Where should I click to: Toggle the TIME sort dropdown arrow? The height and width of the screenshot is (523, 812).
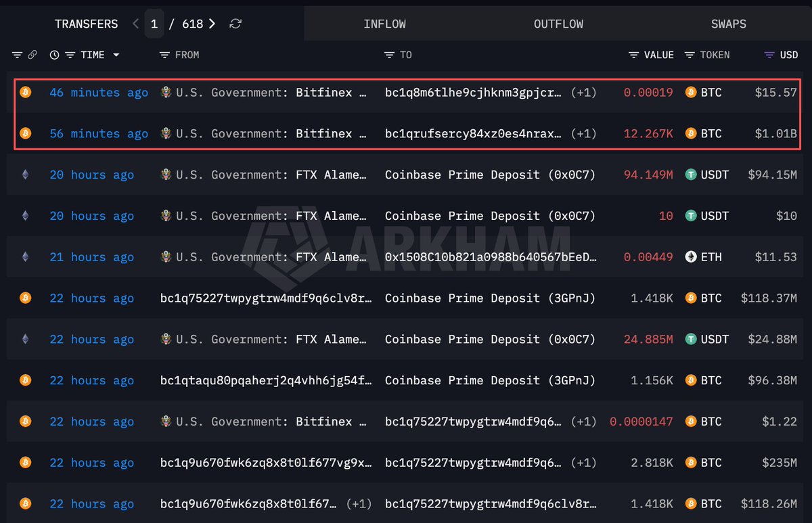[116, 55]
